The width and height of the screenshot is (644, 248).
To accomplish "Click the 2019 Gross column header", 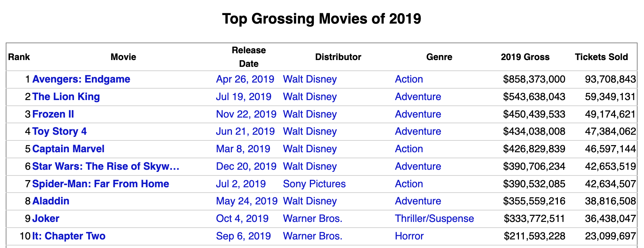I will [x=525, y=57].
